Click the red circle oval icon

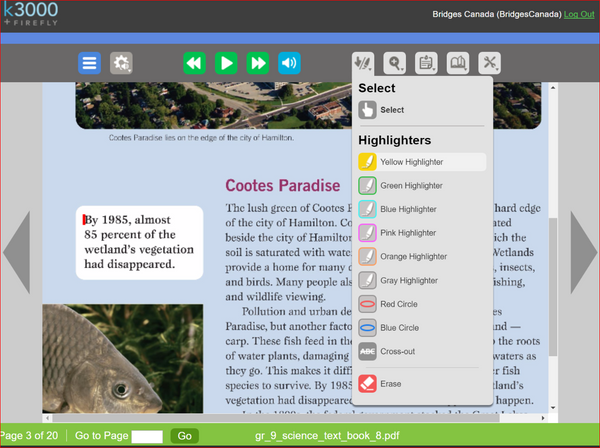click(x=367, y=304)
